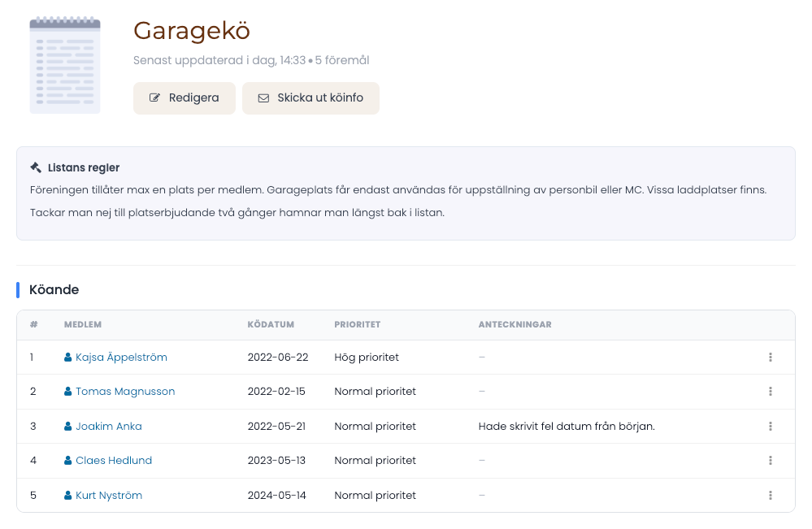Open row menu for Joakim Anka
The height and width of the screenshot is (529, 812).
click(x=770, y=426)
